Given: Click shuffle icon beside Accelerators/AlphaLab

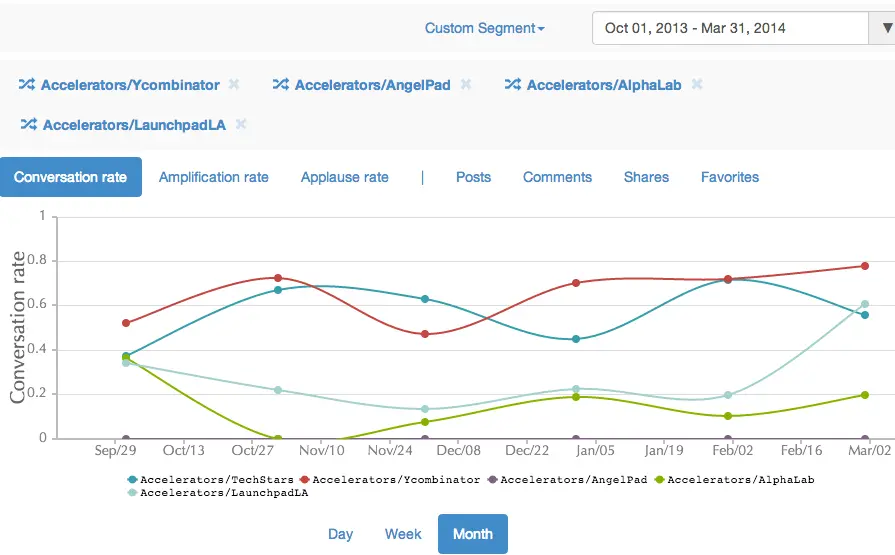Looking at the screenshot, I should click(513, 85).
